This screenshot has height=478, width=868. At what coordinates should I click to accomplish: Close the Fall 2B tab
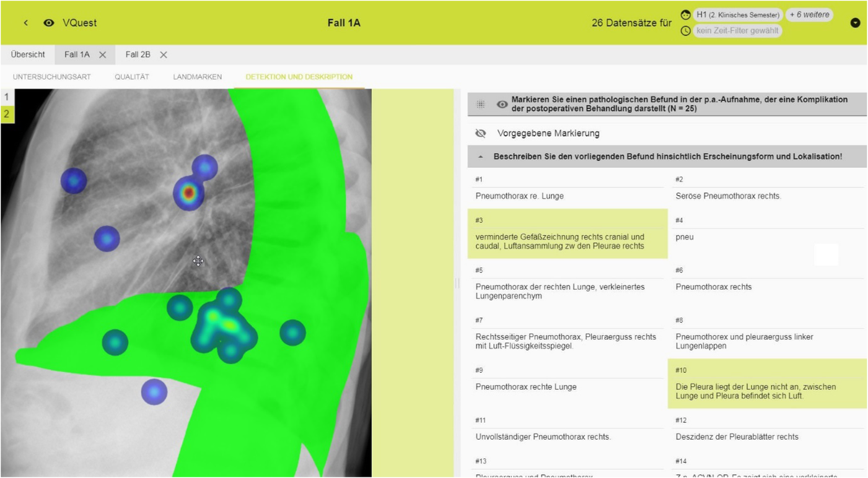point(164,54)
